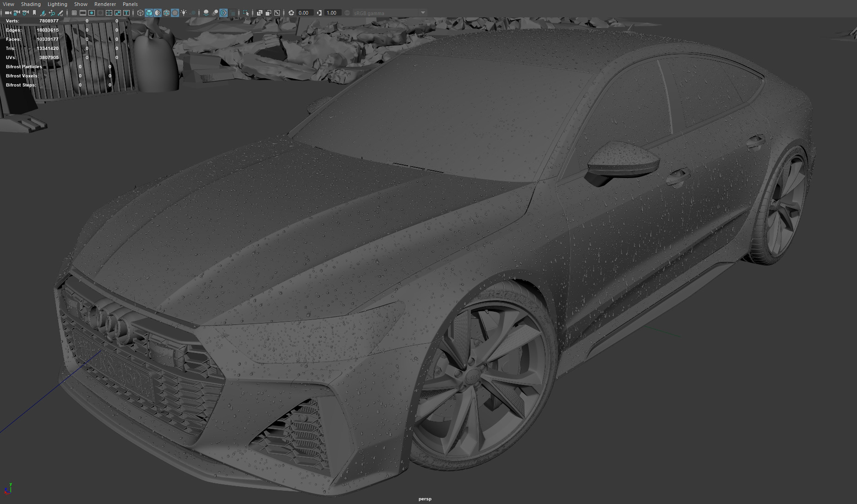Open the Shading panel menu
The image size is (857, 504).
point(31,4)
